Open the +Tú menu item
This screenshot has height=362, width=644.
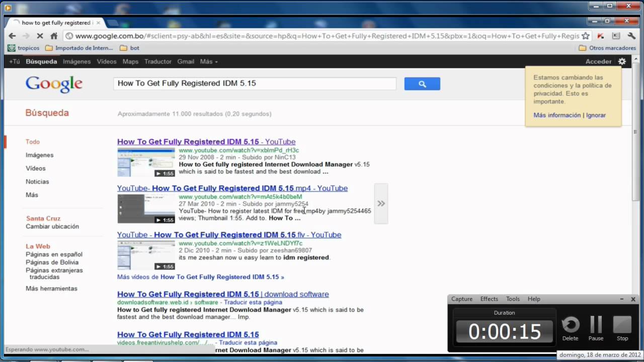pos(14,61)
